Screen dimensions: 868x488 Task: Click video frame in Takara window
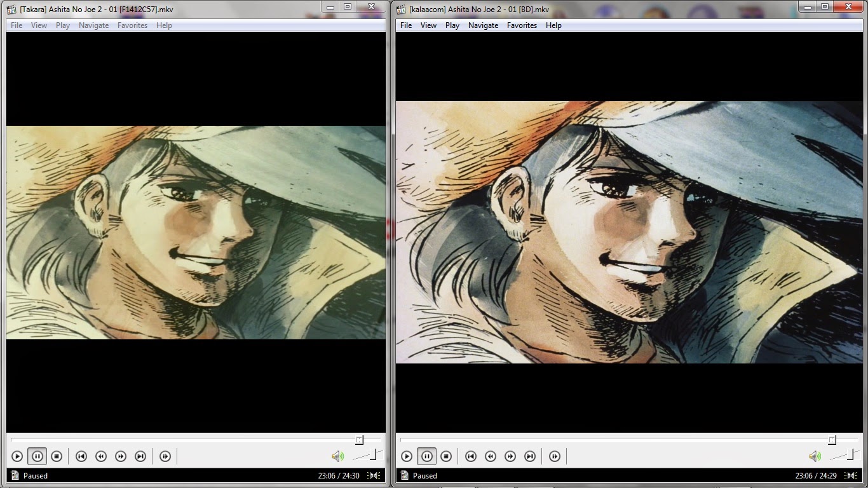(x=196, y=232)
